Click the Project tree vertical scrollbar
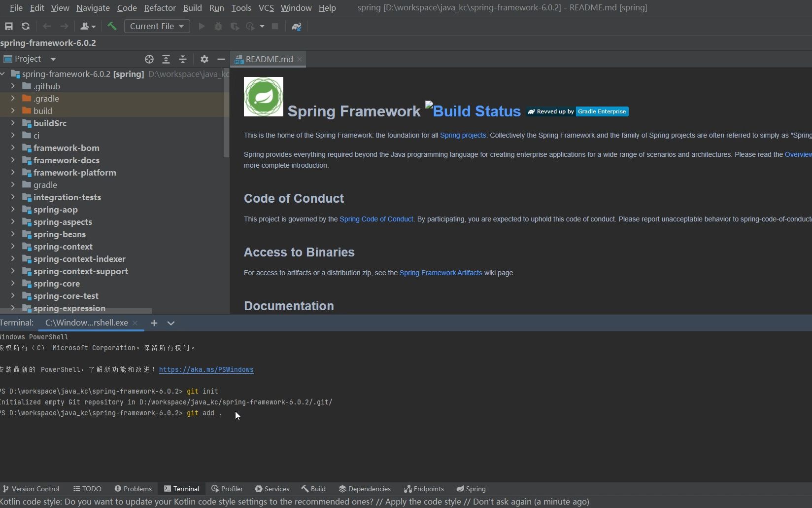The height and width of the screenshot is (508, 812). [227, 112]
